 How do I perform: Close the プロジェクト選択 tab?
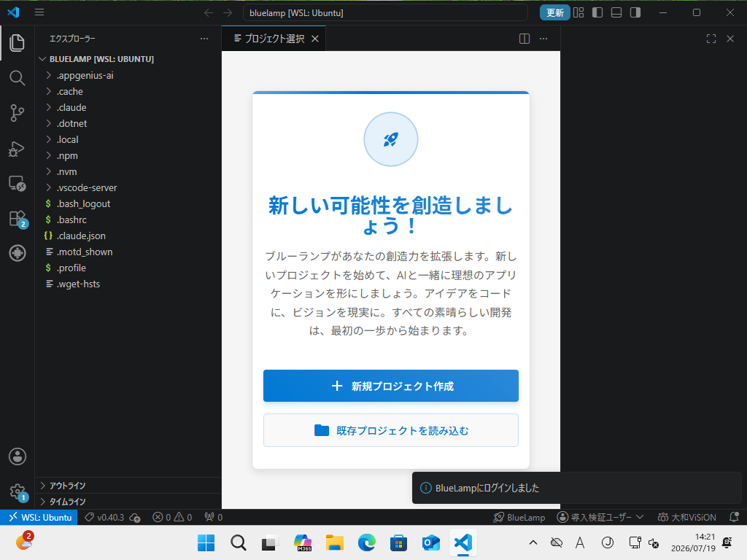coord(315,39)
